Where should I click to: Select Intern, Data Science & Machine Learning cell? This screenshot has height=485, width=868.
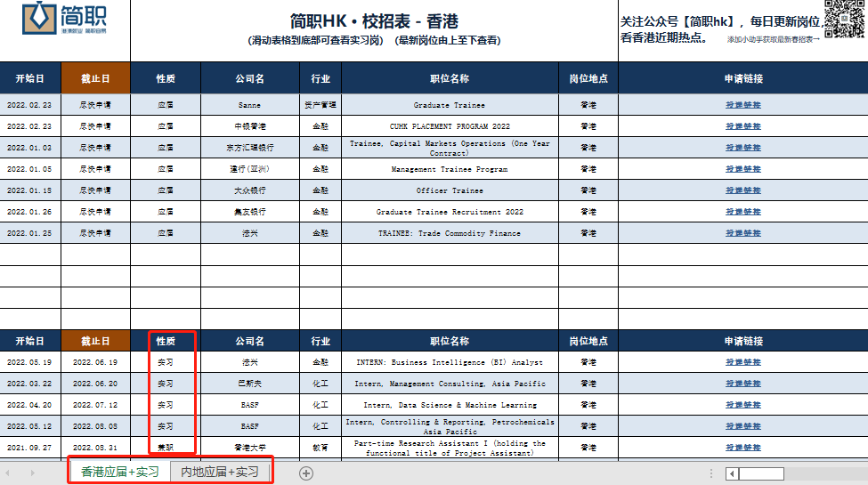pyautogui.click(x=450, y=405)
